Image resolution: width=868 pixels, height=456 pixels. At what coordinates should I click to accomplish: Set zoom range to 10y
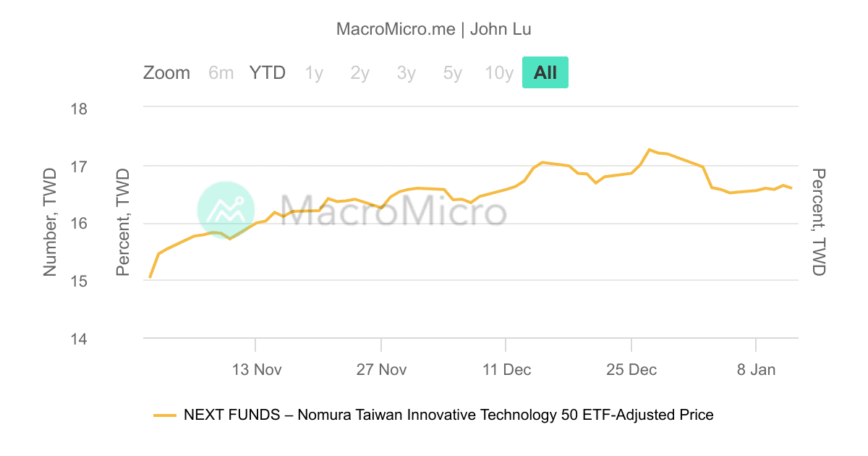[x=499, y=73]
